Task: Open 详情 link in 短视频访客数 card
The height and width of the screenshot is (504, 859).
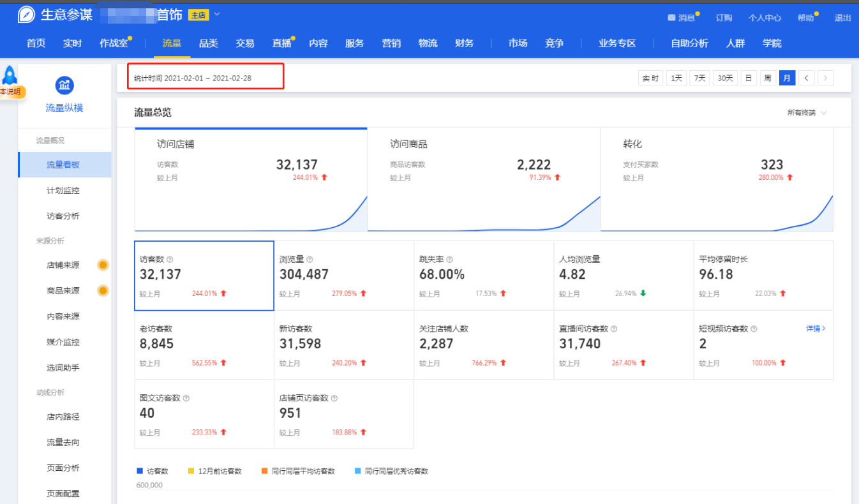Action: click(x=816, y=329)
